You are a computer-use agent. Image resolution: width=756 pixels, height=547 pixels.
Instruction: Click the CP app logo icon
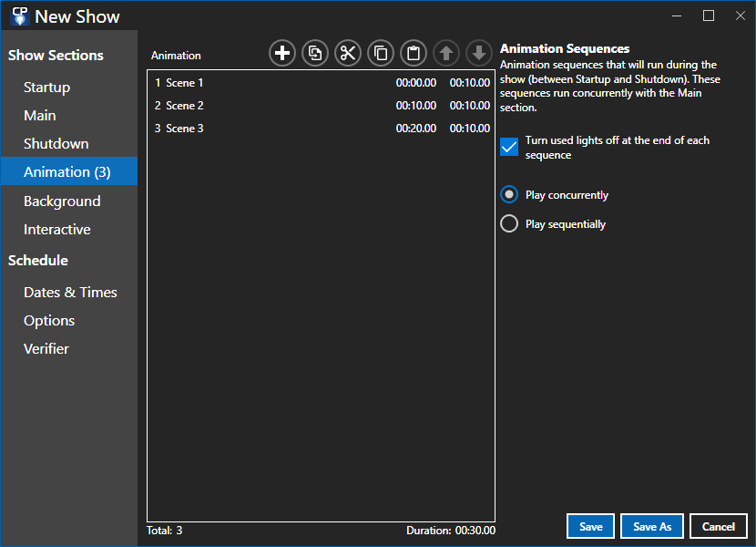(20, 16)
